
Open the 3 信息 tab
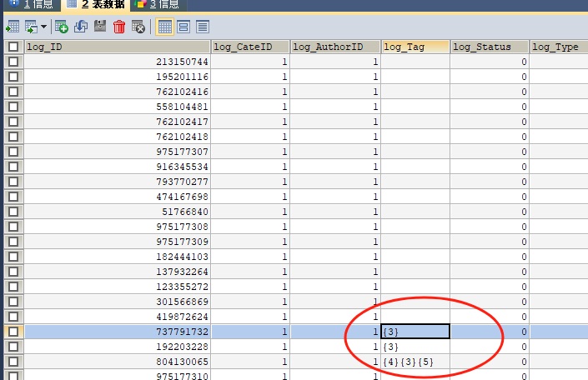[x=157, y=4]
